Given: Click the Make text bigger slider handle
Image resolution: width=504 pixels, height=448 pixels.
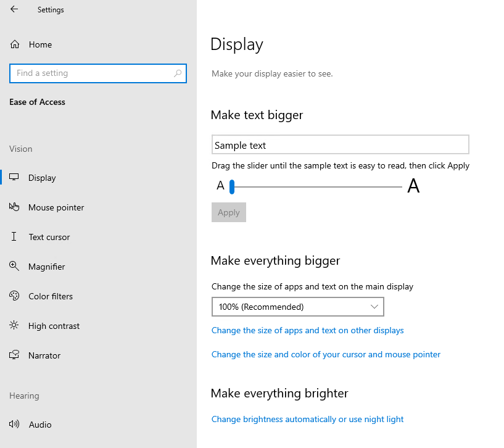Looking at the screenshot, I should [x=231, y=186].
